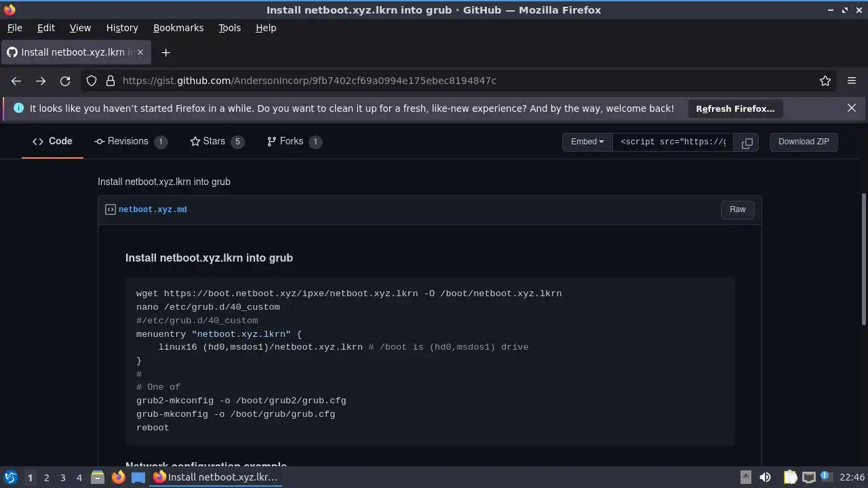
Task: Show site security padlock info
Action: (x=111, y=81)
